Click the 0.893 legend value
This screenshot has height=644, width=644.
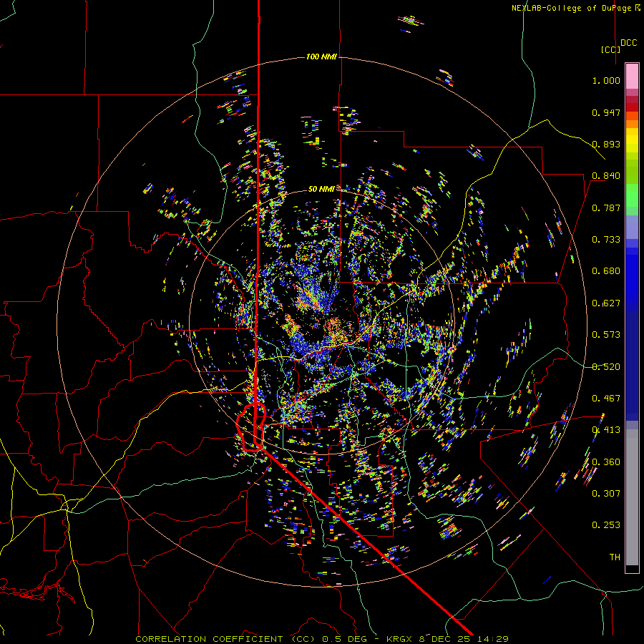(606, 144)
